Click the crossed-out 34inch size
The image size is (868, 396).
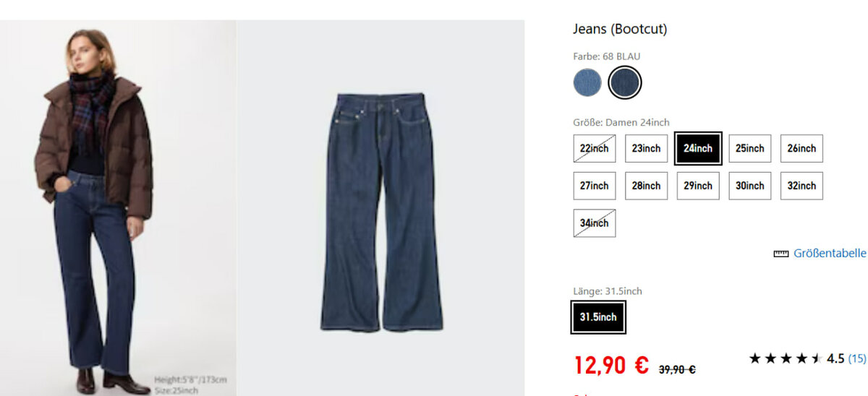595,223
